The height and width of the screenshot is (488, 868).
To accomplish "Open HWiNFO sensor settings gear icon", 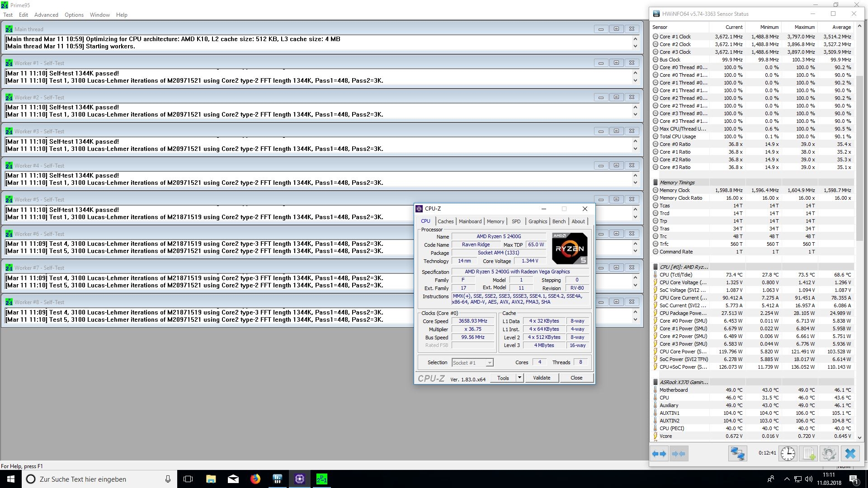I will click(x=829, y=454).
